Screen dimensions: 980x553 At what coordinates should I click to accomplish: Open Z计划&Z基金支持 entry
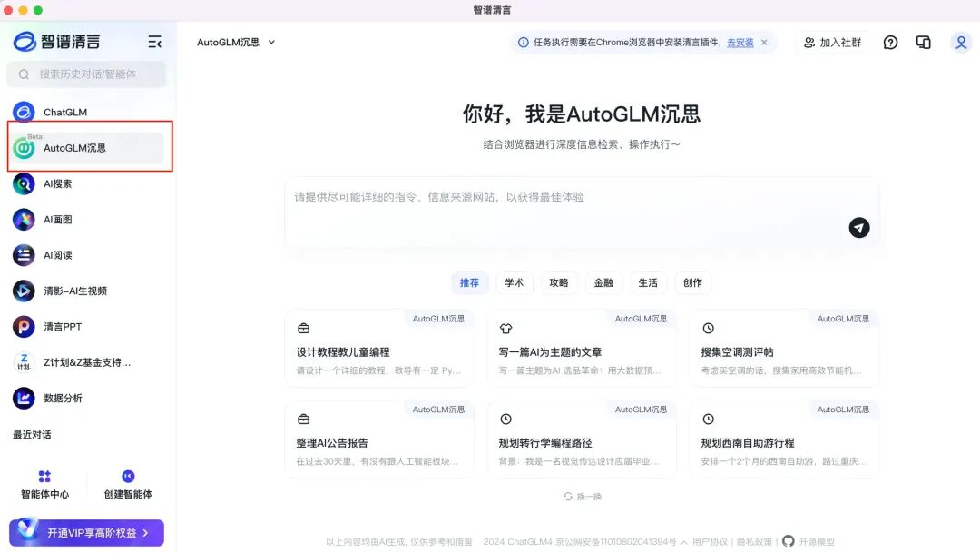pos(87,362)
